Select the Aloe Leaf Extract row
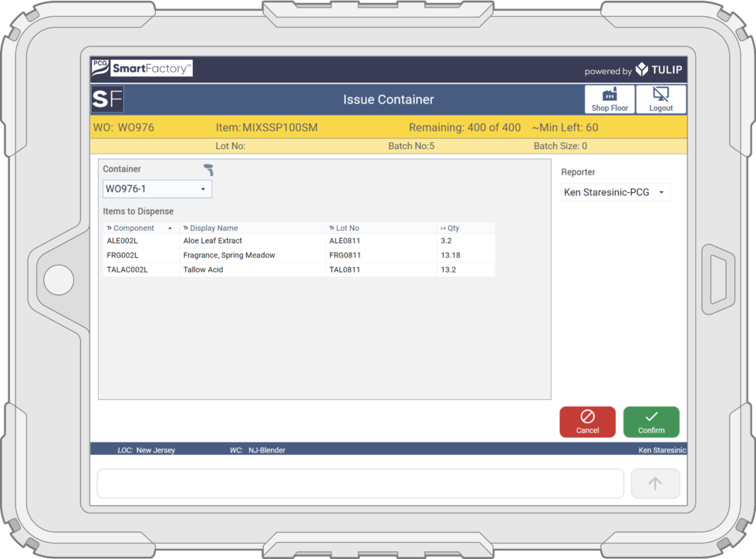The image size is (756, 559). coord(255,241)
